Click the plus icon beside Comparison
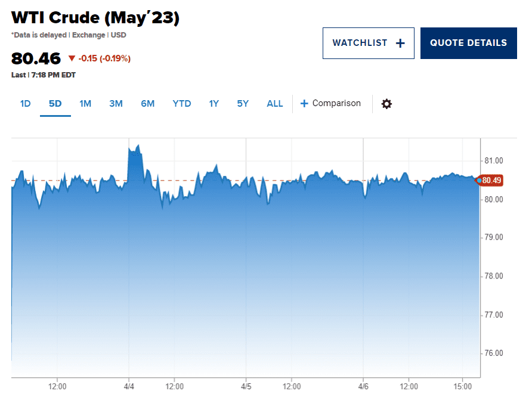Screen dimensions: 532x403 (x=304, y=104)
